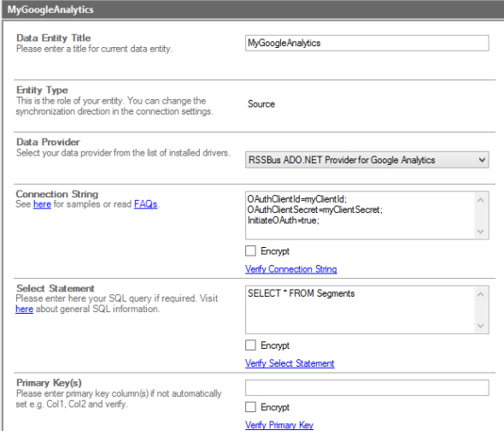The height and width of the screenshot is (436, 504).
Task: Click the Select Statement text box
Action: [x=366, y=309]
